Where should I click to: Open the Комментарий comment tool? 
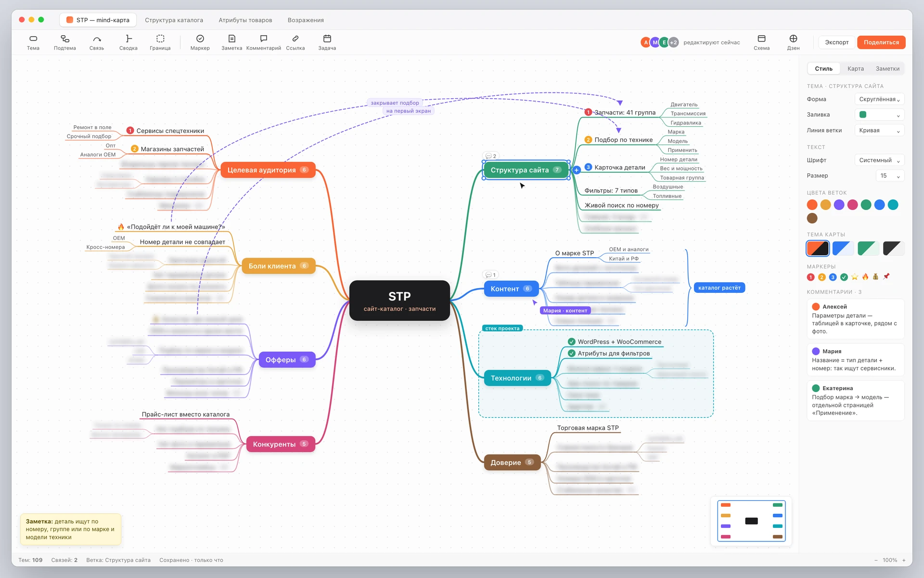coord(264,42)
